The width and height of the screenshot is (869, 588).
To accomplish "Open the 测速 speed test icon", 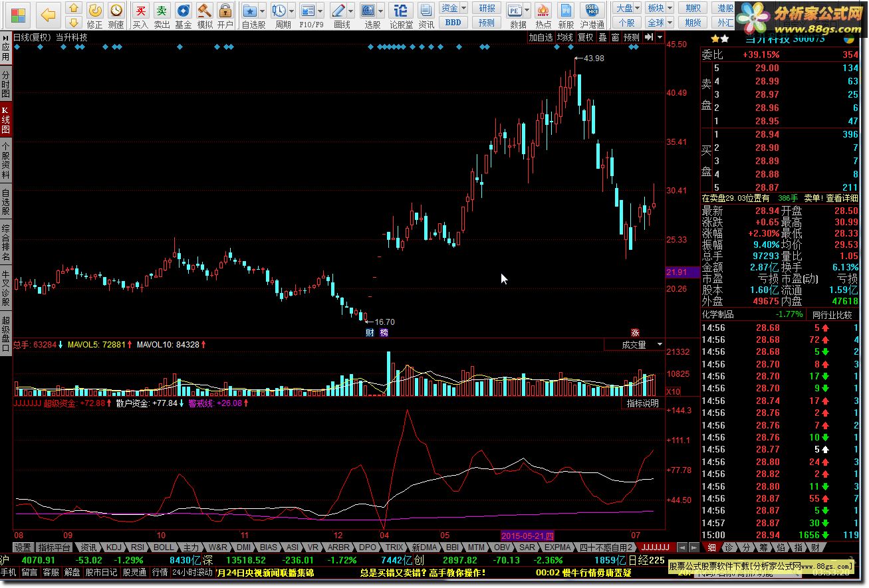I will [116, 15].
